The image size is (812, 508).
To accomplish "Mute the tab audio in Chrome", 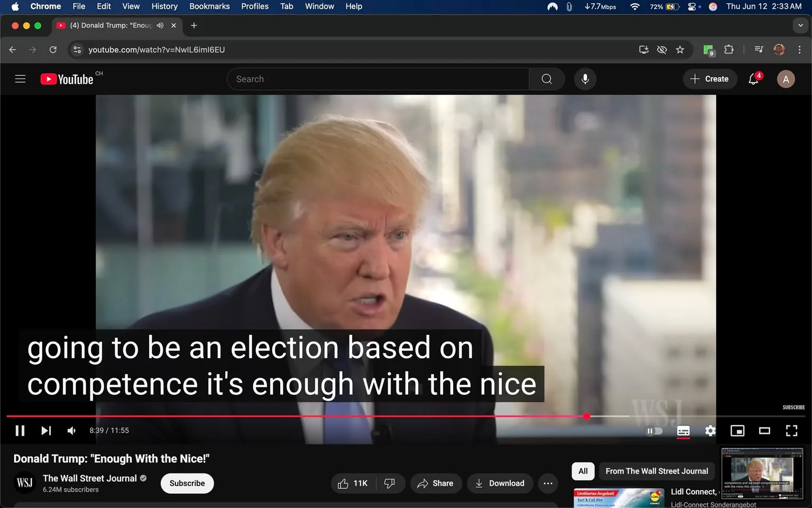I will point(160,25).
